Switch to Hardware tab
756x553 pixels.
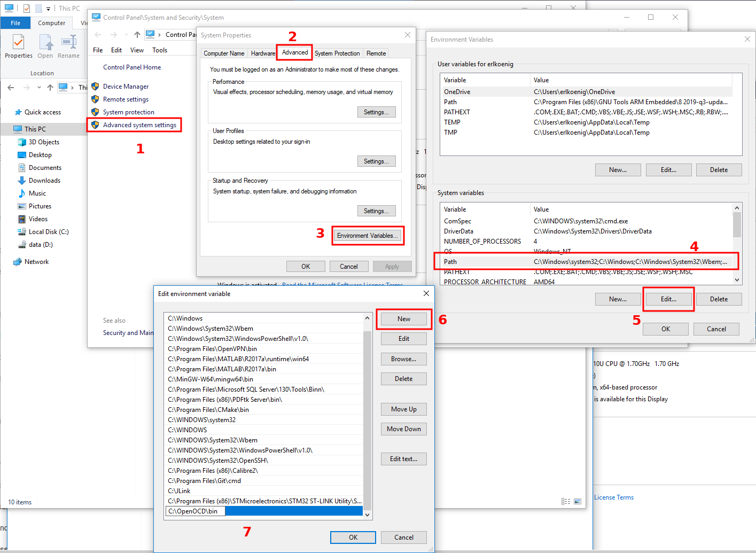pos(263,53)
